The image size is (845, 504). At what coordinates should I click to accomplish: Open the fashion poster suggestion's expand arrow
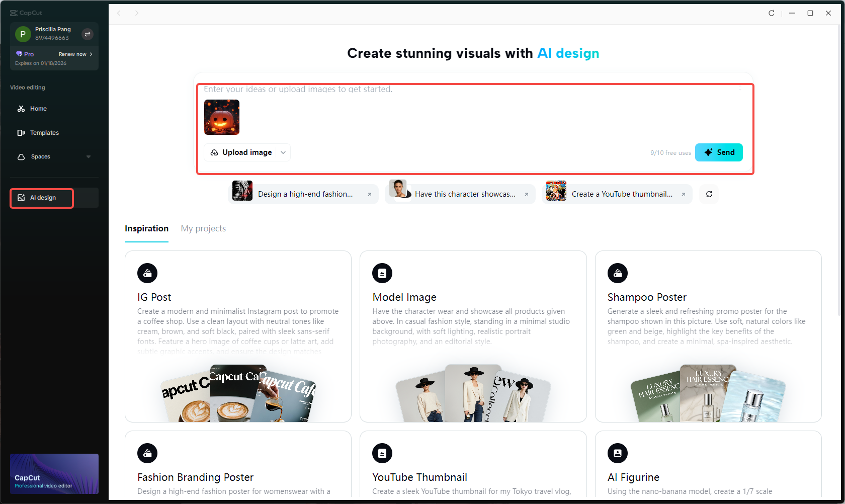(370, 194)
